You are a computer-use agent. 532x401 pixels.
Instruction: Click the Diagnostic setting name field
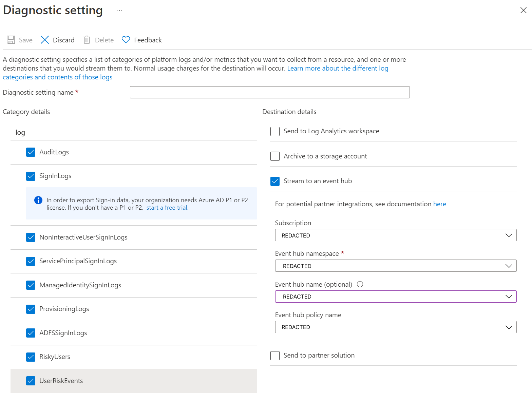(x=270, y=92)
